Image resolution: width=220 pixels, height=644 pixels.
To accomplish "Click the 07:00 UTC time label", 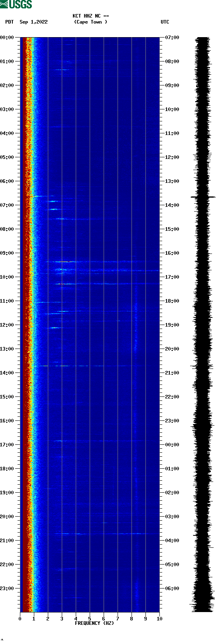I will point(172,38).
